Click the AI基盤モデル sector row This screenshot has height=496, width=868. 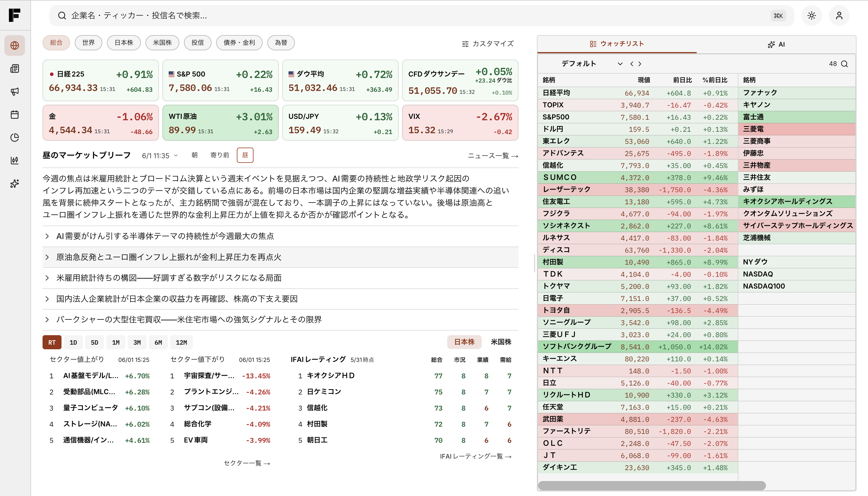click(x=100, y=376)
